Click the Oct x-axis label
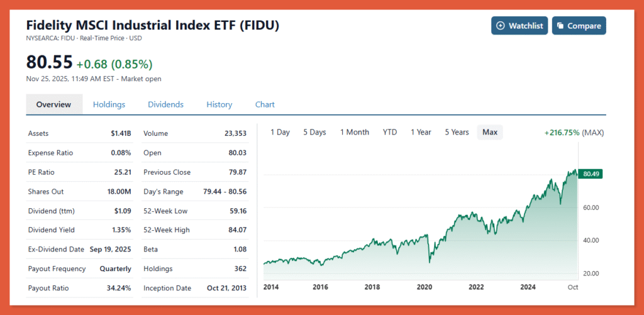 (x=573, y=287)
